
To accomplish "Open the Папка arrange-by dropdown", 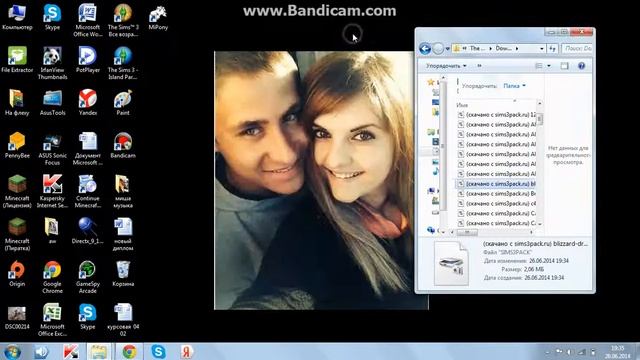I will [x=514, y=86].
